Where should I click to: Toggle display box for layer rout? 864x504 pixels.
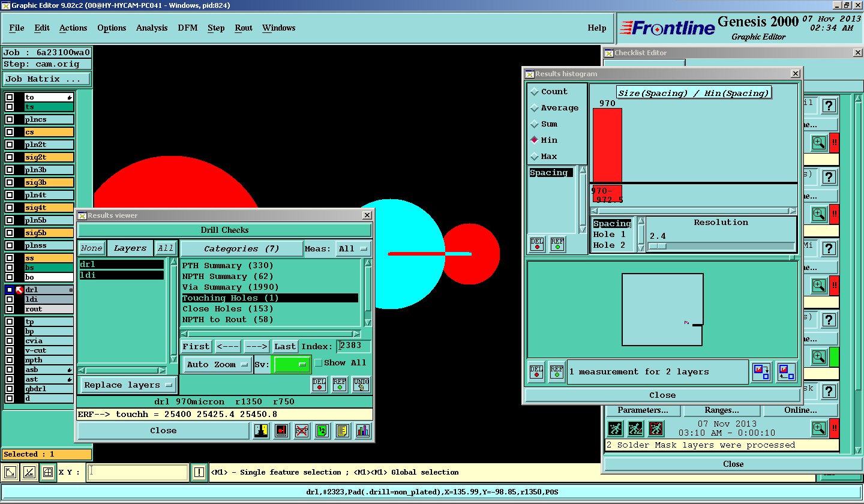tap(10, 309)
